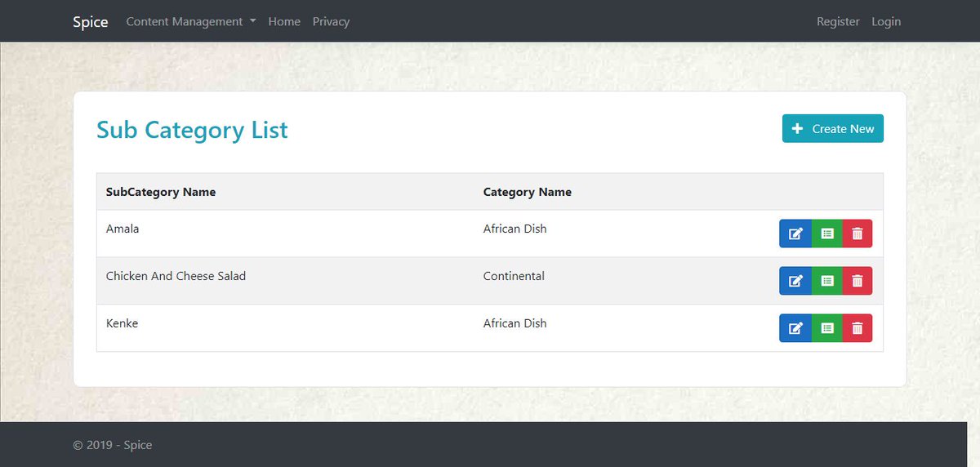Click the Sub Category List heading
This screenshot has height=467, width=980.
(192, 130)
